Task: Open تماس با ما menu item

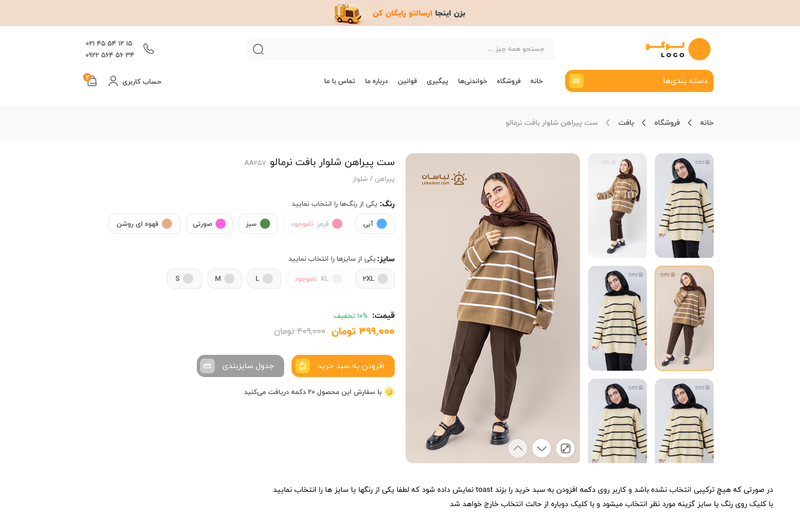Action: [340, 81]
